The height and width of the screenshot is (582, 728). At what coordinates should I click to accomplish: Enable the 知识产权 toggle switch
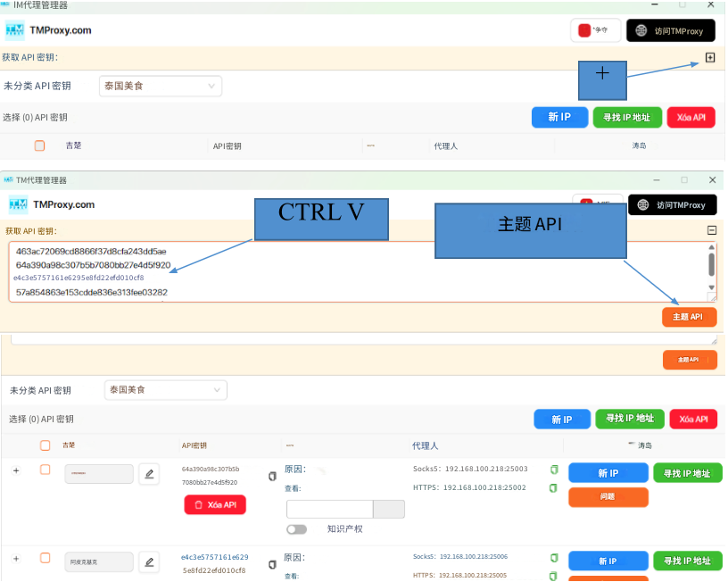pyautogui.click(x=296, y=528)
